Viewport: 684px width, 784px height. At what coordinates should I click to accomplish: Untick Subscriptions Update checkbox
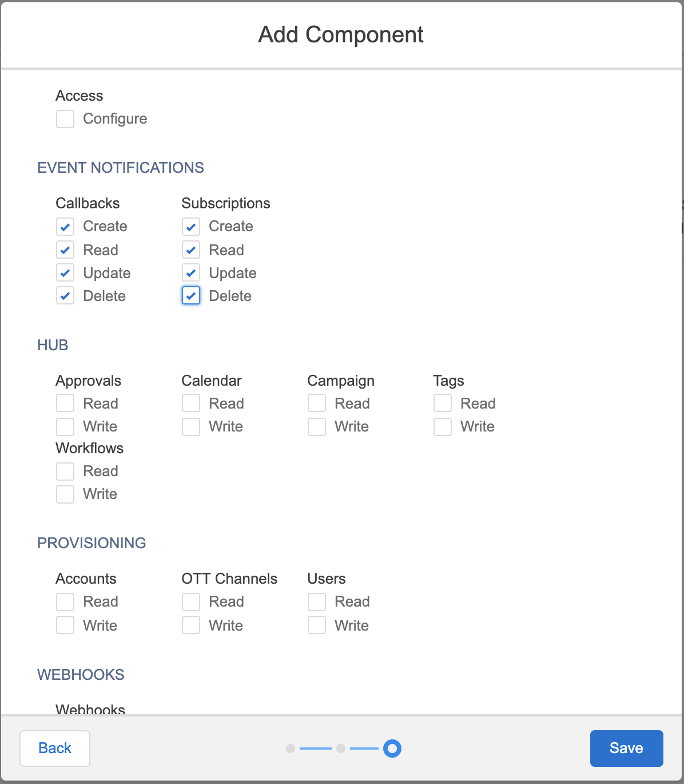point(191,273)
